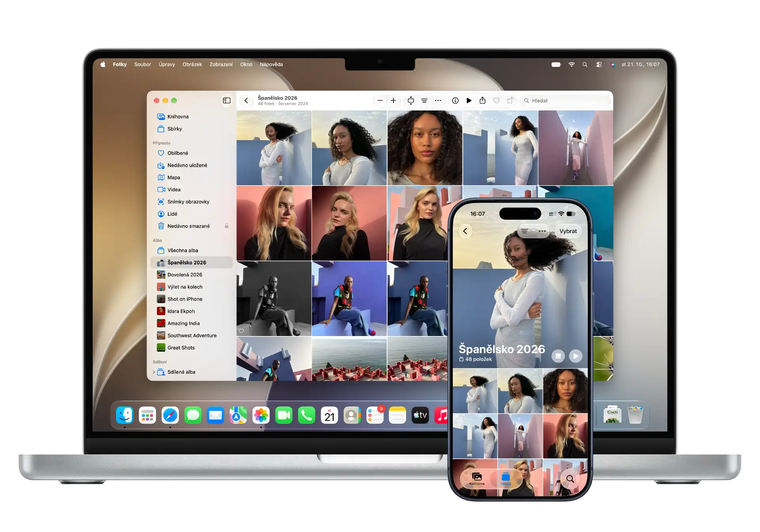
Task: Open Lidé in the sidebar
Action: 192,214
